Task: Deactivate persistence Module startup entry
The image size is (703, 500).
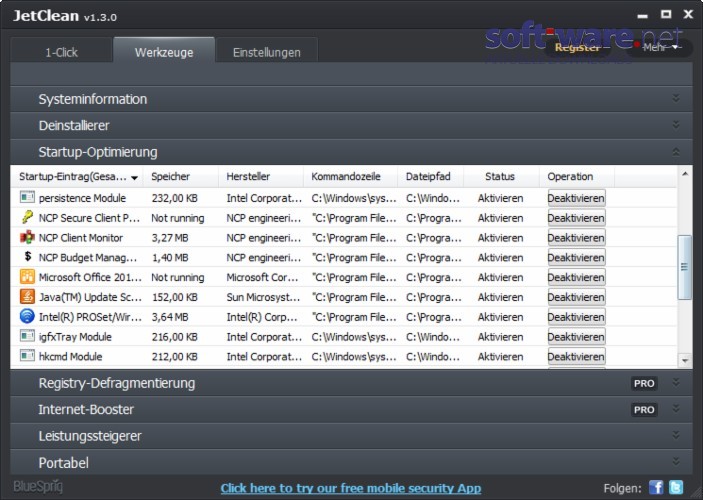Action: coord(577,198)
